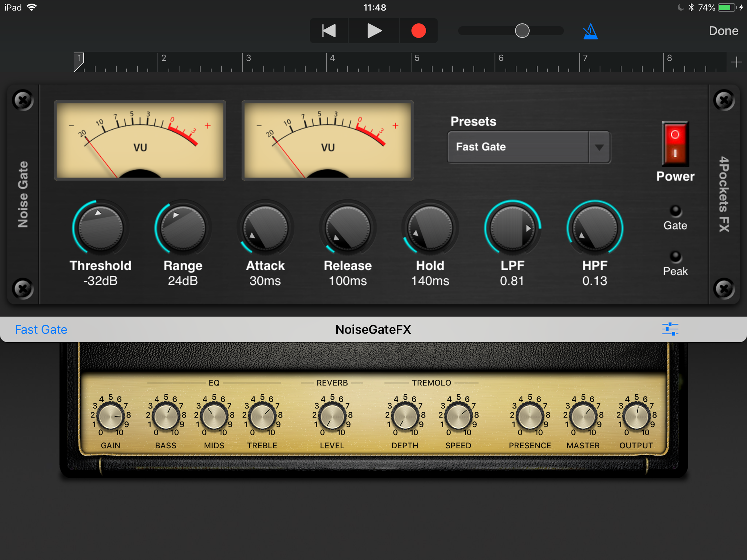Screen dimensions: 747x560
Task: Click the Go to Beginning rewind button
Action: pyautogui.click(x=329, y=31)
